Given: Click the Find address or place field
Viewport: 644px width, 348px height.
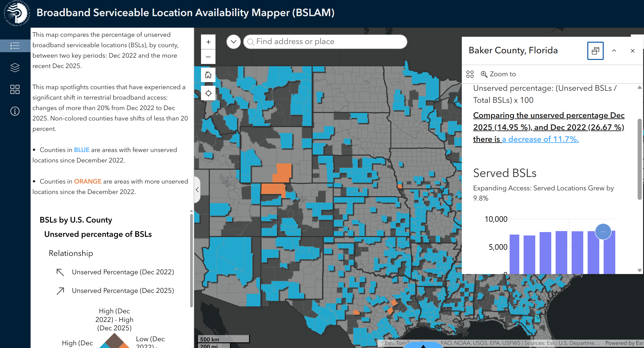Looking at the screenshot, I should [x=325, y=42].
